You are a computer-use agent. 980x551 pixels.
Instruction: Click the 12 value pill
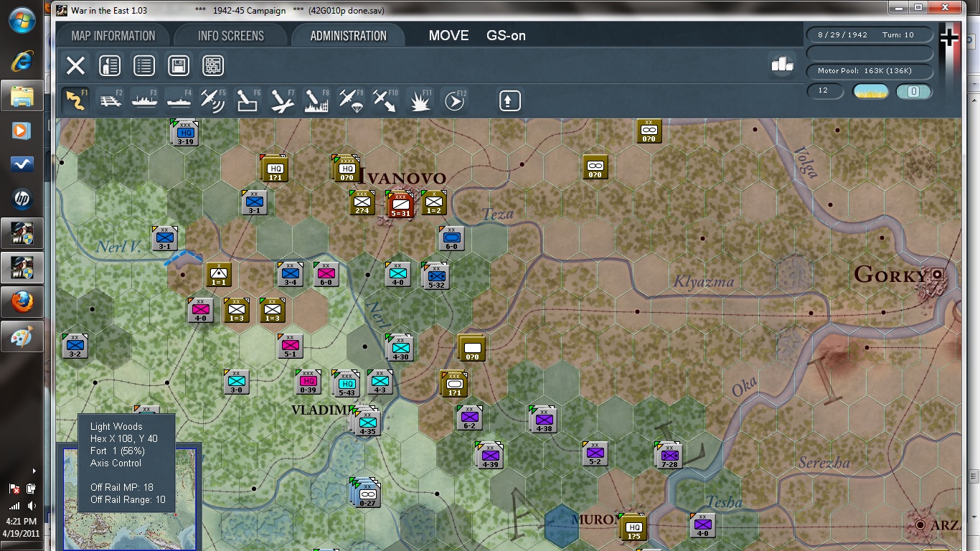coord(824,91)
